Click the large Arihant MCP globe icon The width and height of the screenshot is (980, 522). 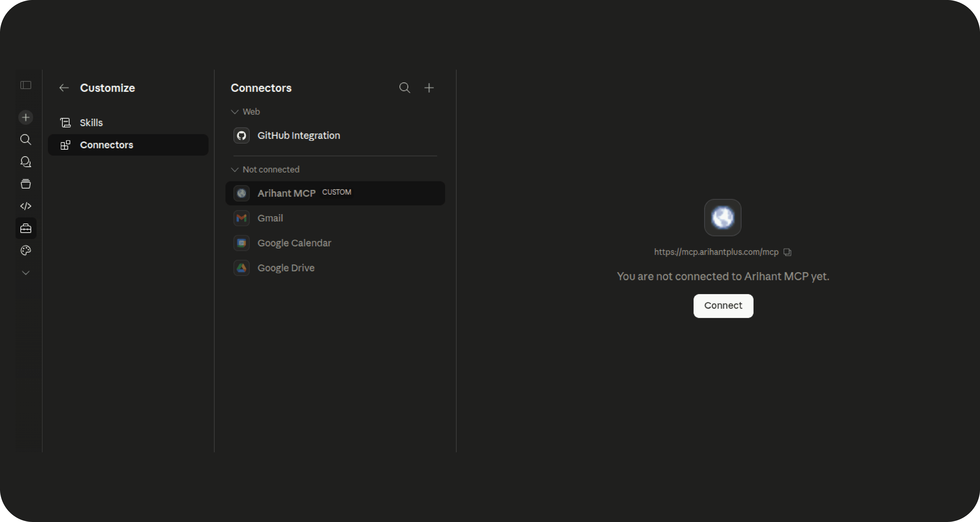[x=722, y=218]
